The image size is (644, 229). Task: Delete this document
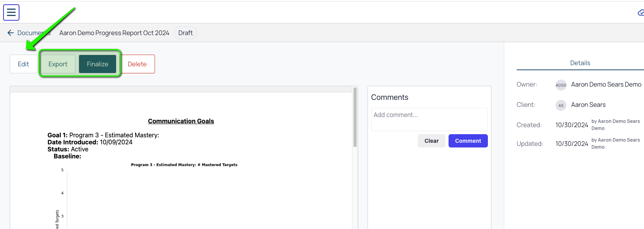click(x=137, y=64)
